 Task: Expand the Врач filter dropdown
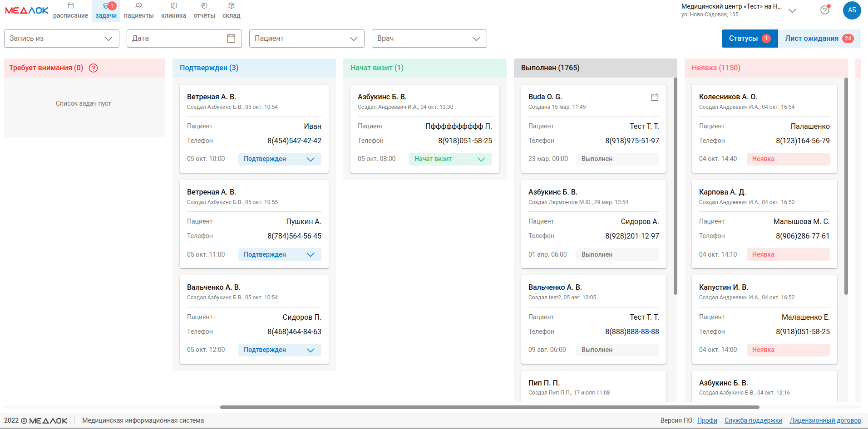click(x=429, y=39)
